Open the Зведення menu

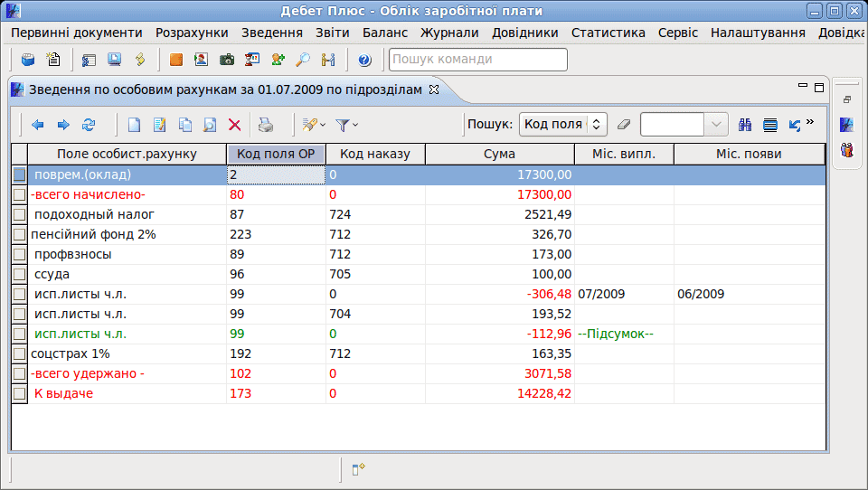coord(272,33)
